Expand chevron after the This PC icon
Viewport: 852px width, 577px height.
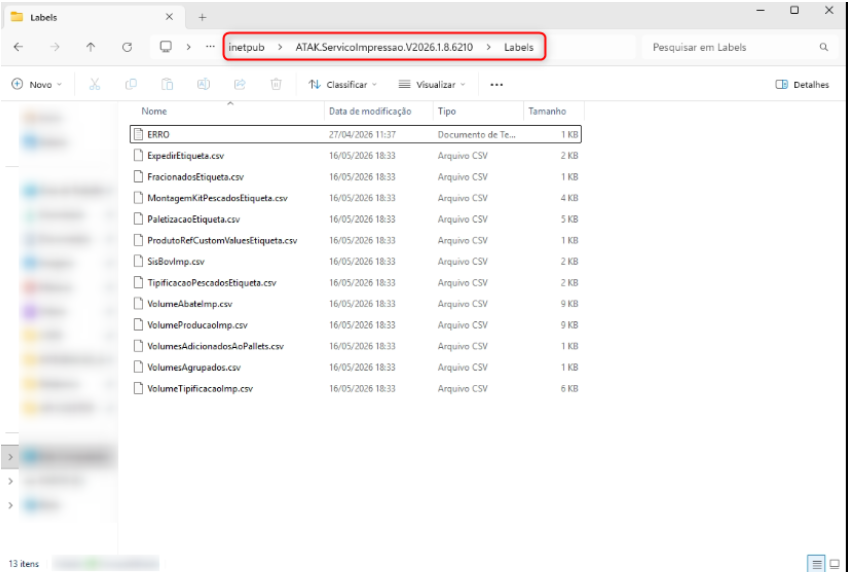(189, 47)
